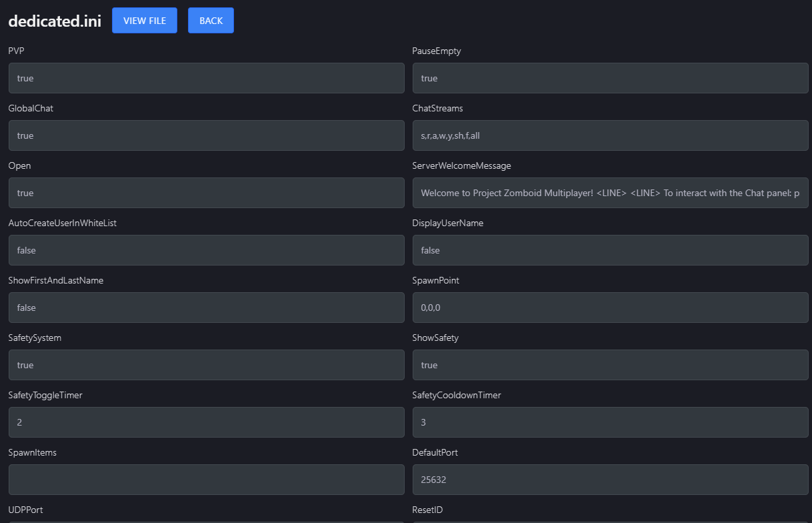The height and width of the screenshot is (523, 812).
Task: Click the PauseEmpty value field
Action: pos(610,78)
